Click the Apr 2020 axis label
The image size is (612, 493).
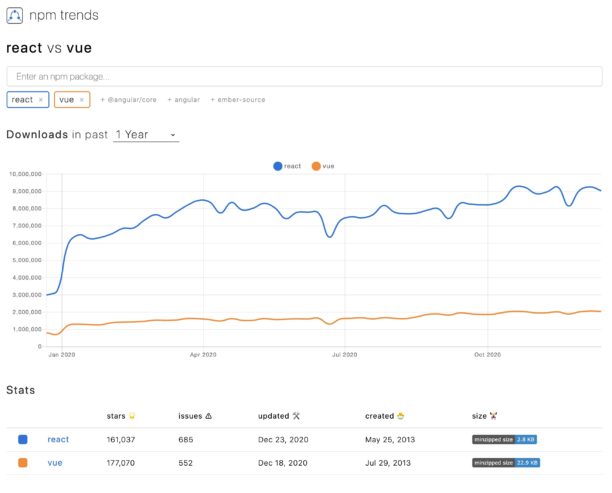(x=203, y=355)
